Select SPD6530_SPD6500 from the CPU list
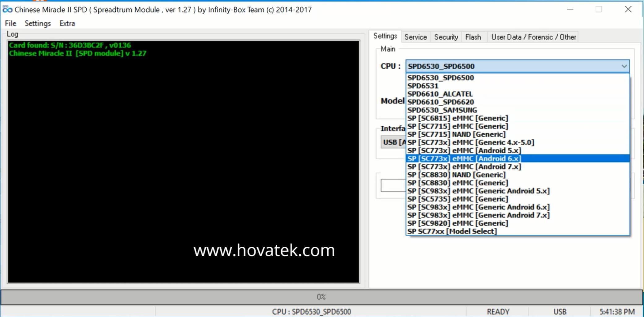The width and height of the screenshot is (644, 317). click(x=517, y=78)
